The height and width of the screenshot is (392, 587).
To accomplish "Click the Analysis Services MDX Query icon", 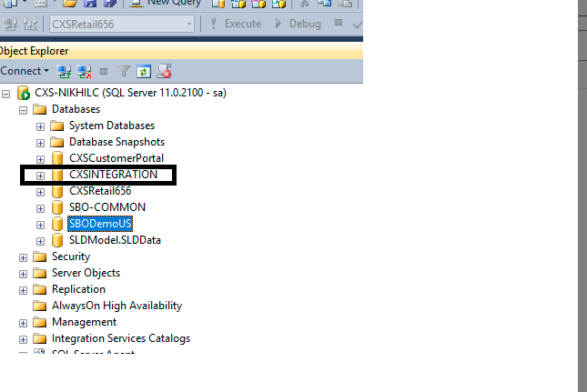I will [x=238, y=4].
